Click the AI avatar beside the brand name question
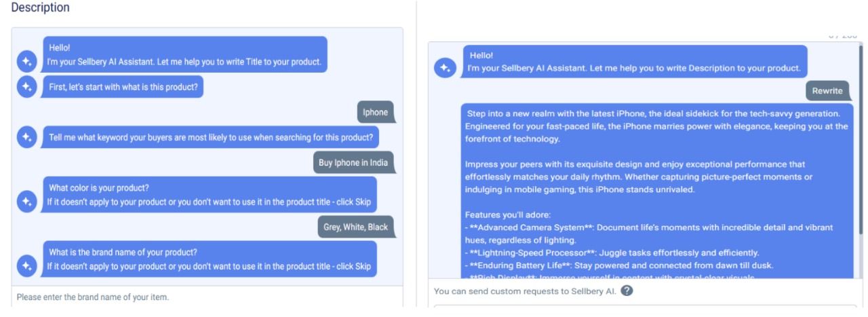Viewport: 868px width, 317px height. tap(26, 266)
